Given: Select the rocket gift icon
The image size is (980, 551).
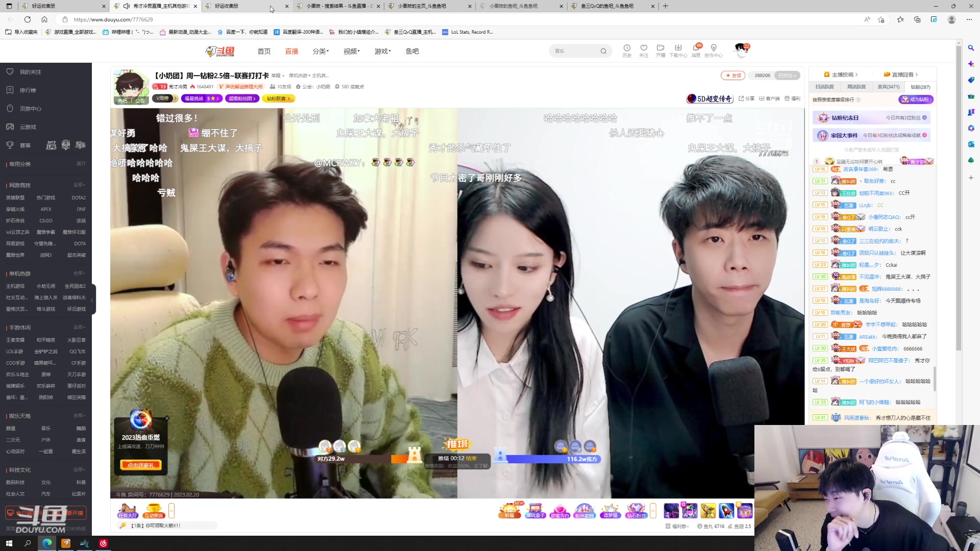Looking at the screenshot, I should click(x=726, y=510).
